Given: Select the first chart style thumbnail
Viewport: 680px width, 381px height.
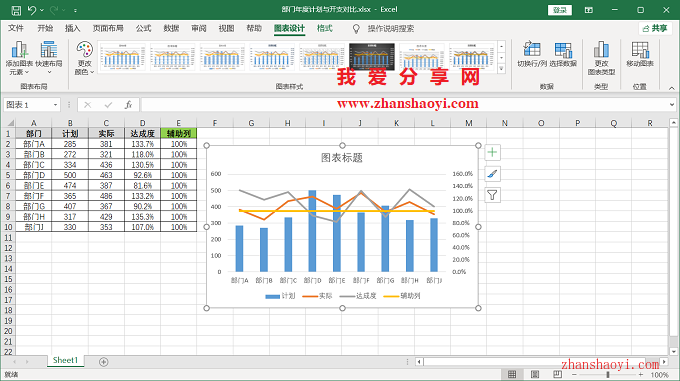Looking at the screenshot, I should pos(123,57).
